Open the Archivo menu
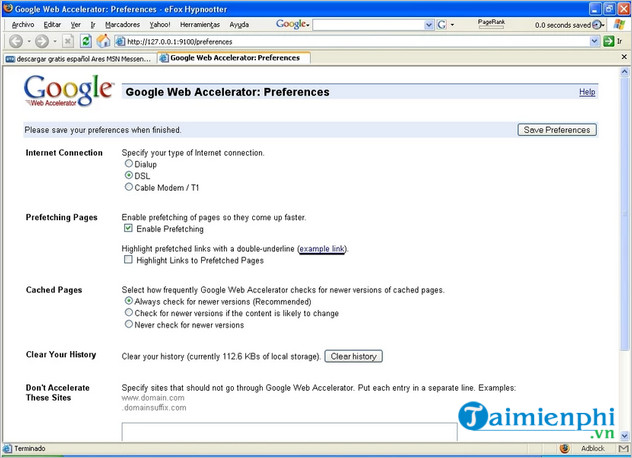Image resolution: width=632 pixels, height=458 pixels. click(23, 25)
